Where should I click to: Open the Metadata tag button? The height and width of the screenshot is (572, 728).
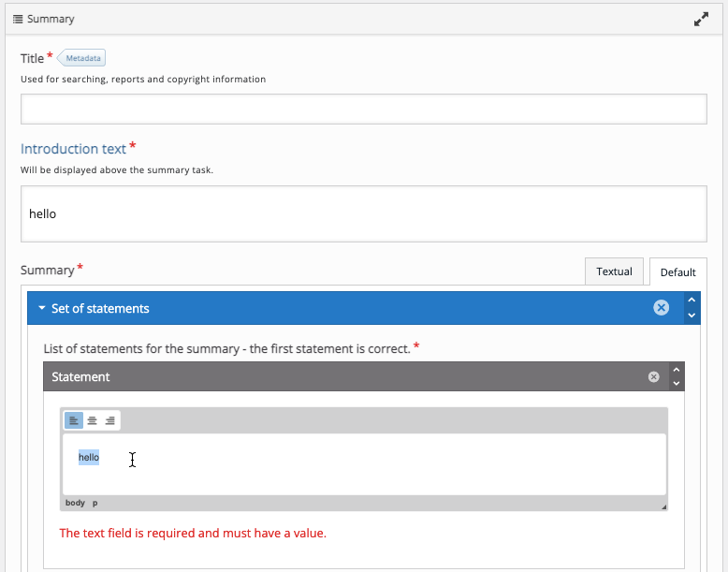pos(81,58)
